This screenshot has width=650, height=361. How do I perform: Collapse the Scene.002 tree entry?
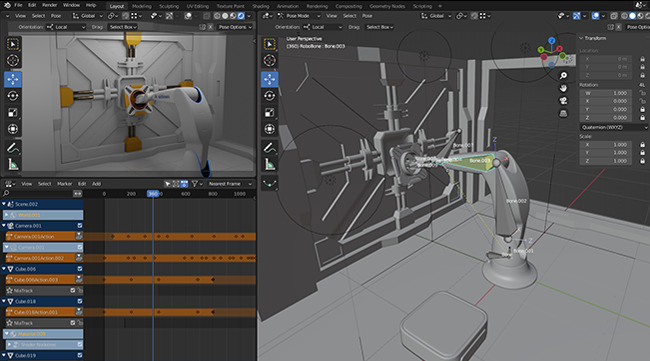[4, 204]
